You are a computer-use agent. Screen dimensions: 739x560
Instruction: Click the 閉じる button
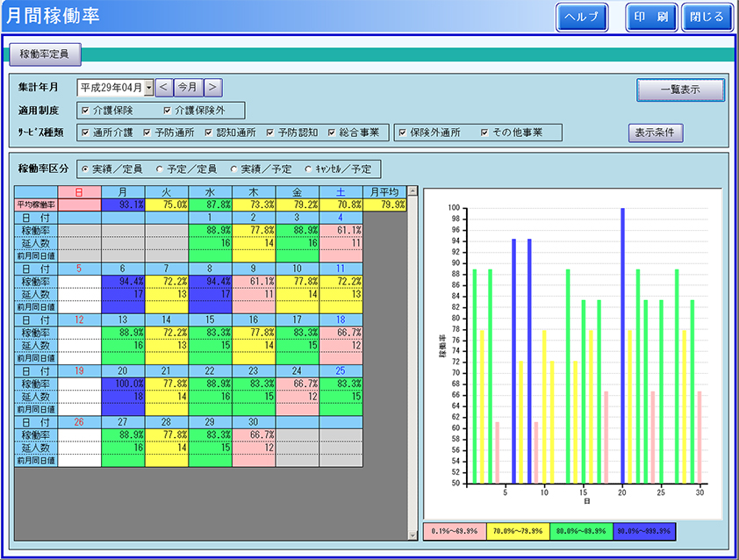pos(707,18)
